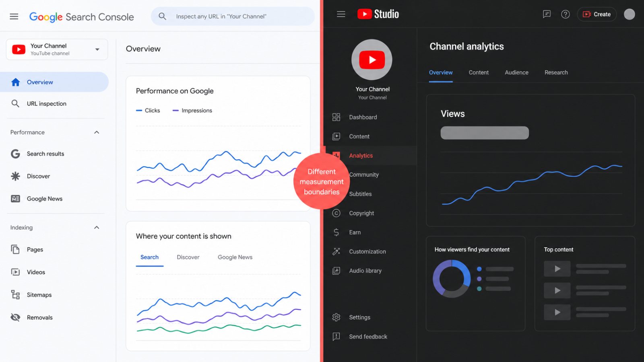
Task: Open the Performance on Google card title
Action: [175, 91]
